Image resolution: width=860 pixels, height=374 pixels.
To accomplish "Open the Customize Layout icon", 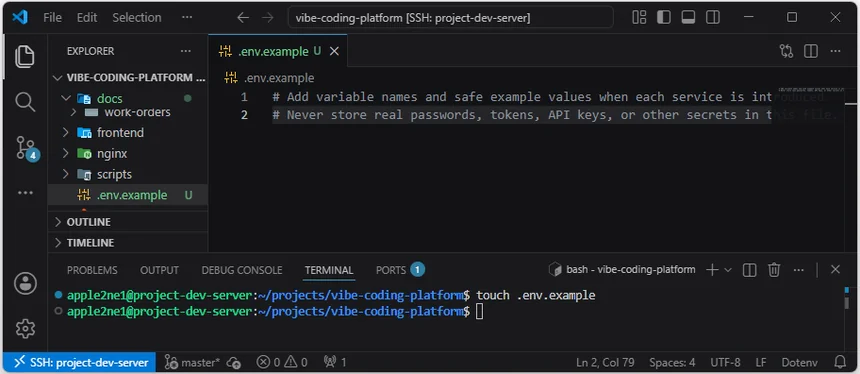I will [639, 18].
